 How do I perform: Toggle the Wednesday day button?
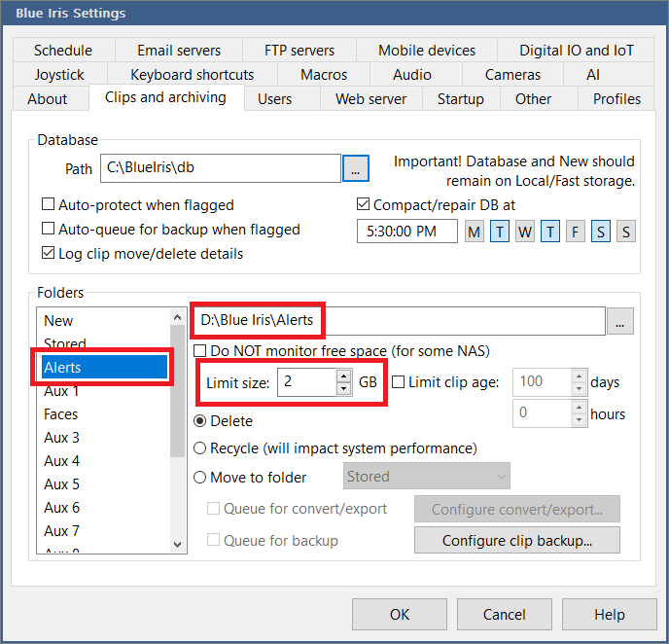coord(524,232)
